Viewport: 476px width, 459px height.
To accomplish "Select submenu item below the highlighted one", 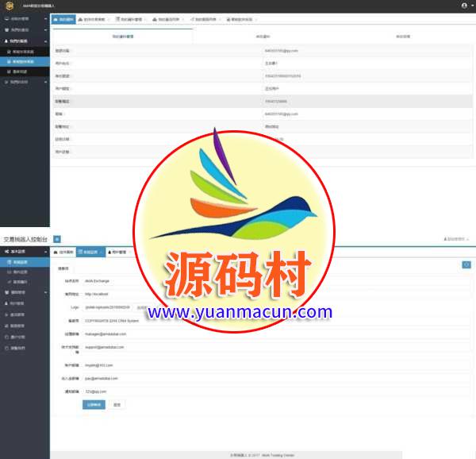I will 25,71.
